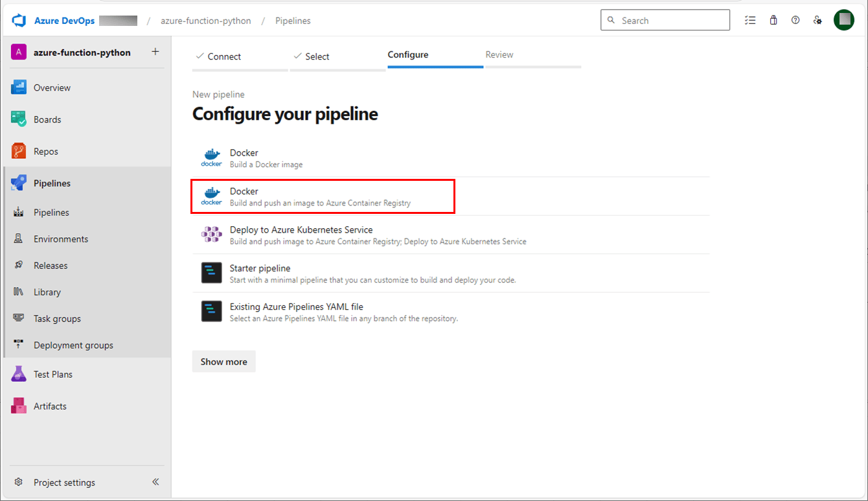Viewport: 868px width, 501px height.
Task: Open the Help question mark icon
Action: [x=795, y=20]
